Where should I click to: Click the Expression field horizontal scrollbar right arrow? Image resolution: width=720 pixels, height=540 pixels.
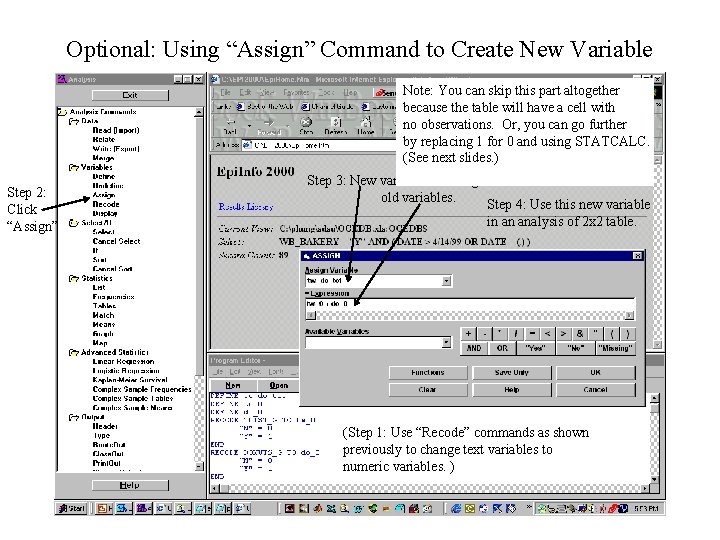(629, 315)
